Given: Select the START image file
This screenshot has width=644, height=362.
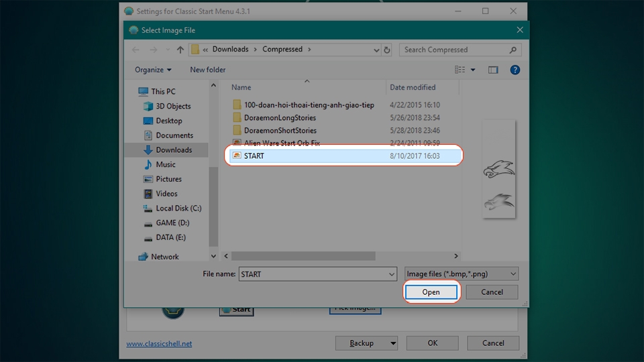Looking at the screenshot, I should pyautogui.click(x=345, y=156).
